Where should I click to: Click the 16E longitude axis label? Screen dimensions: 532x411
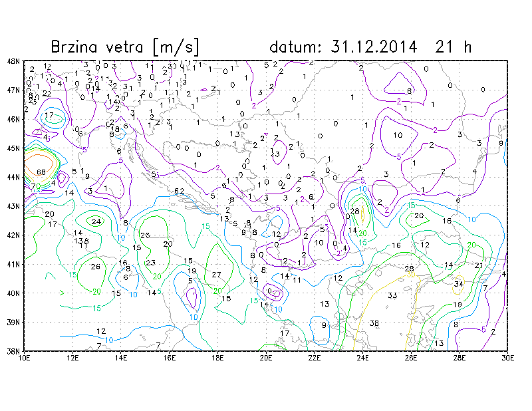170,358
